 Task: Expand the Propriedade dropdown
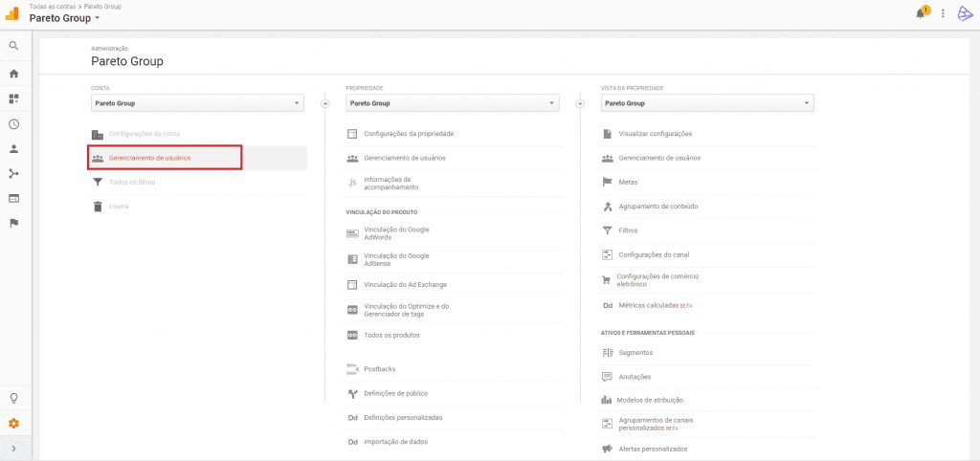click(452, 103)
